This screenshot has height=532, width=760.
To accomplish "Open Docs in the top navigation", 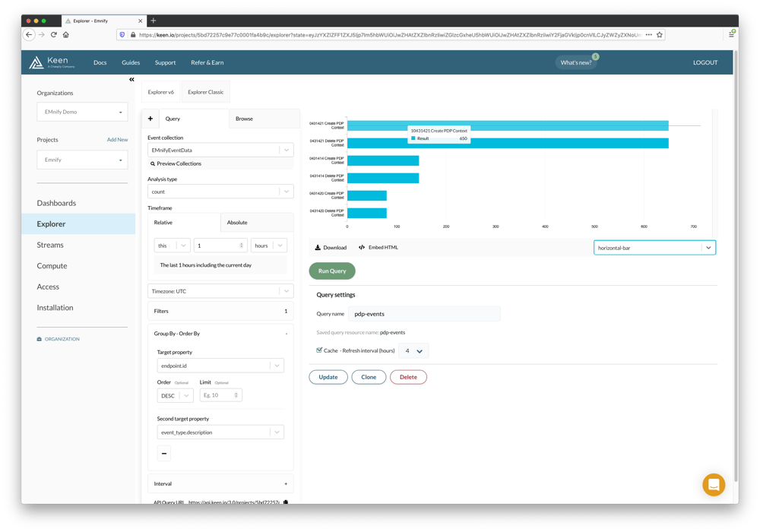I will click(100, 62).
